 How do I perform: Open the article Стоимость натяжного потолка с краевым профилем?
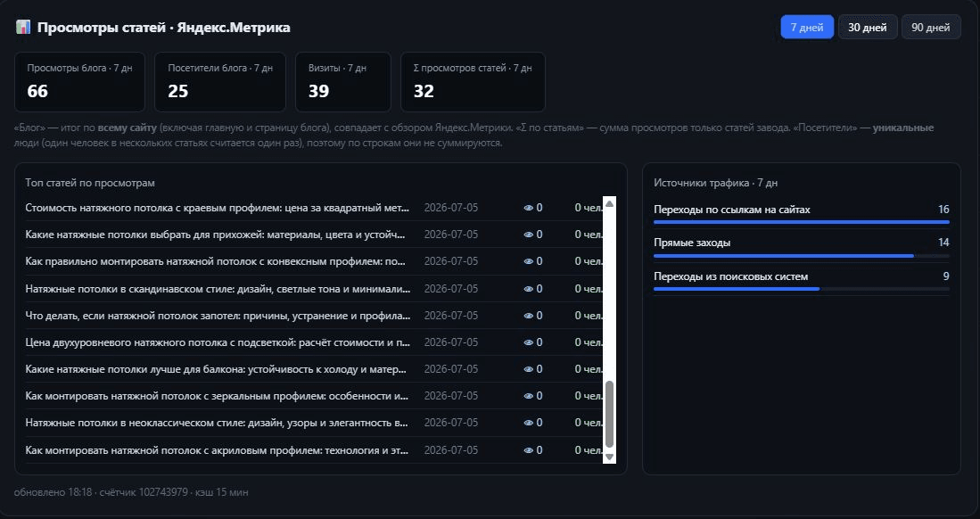click(218, 208)
